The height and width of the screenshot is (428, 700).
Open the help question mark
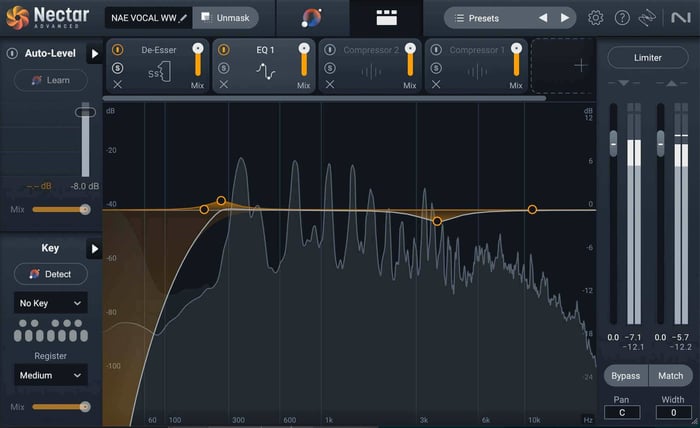(622, 18)
